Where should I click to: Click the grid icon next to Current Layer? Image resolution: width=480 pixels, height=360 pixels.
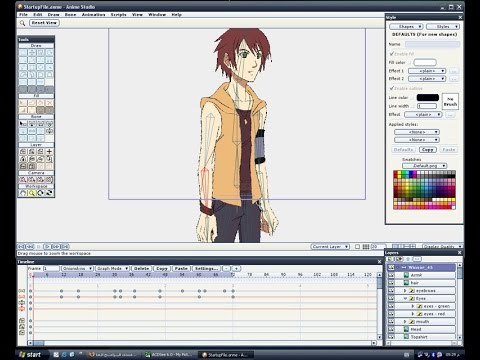coord(366,247)
